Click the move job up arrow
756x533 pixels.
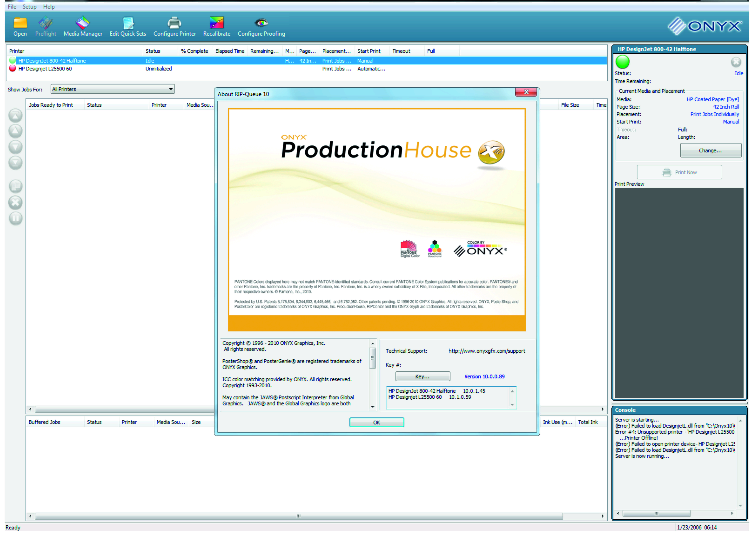pyautogui.click(x=16, y=131)
